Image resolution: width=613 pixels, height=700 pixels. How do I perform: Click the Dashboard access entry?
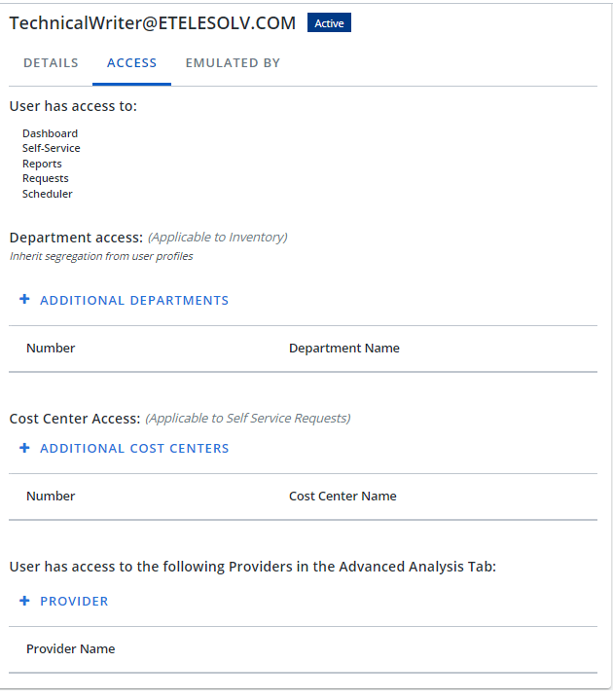tap(50, 133)
